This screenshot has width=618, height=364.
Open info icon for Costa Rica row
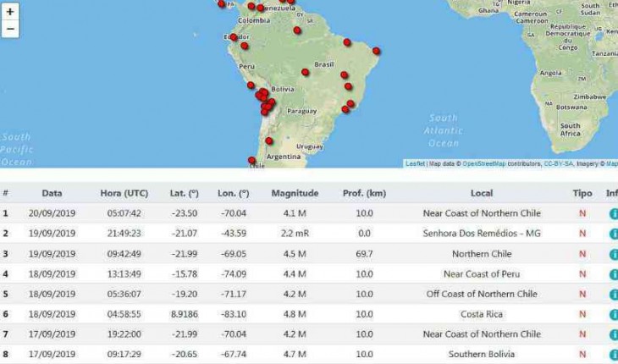613,314
